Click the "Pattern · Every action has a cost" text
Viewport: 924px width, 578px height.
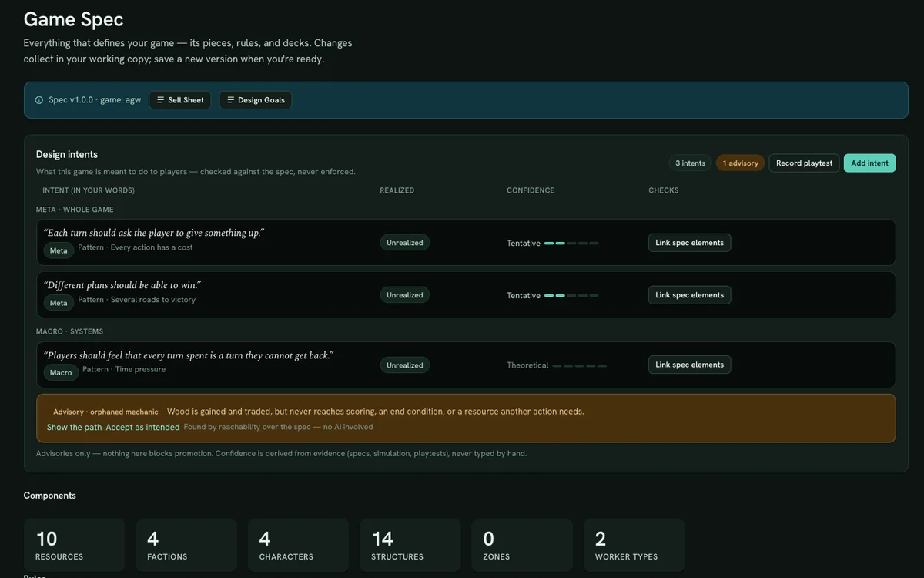pos(136,247)
